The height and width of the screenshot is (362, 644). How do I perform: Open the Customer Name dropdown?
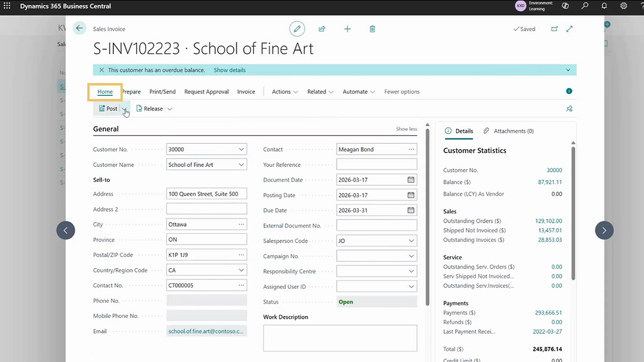[241, 165]
